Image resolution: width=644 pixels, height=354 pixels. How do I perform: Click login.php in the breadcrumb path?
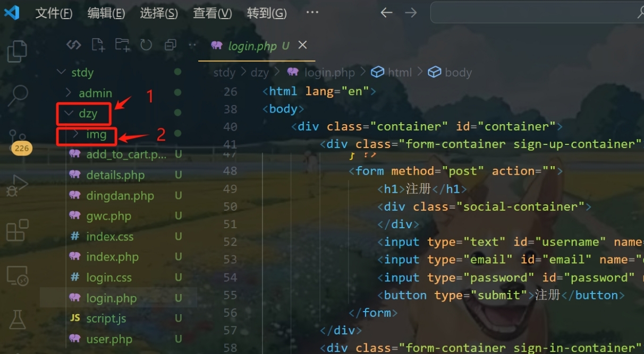coord(329,72)
